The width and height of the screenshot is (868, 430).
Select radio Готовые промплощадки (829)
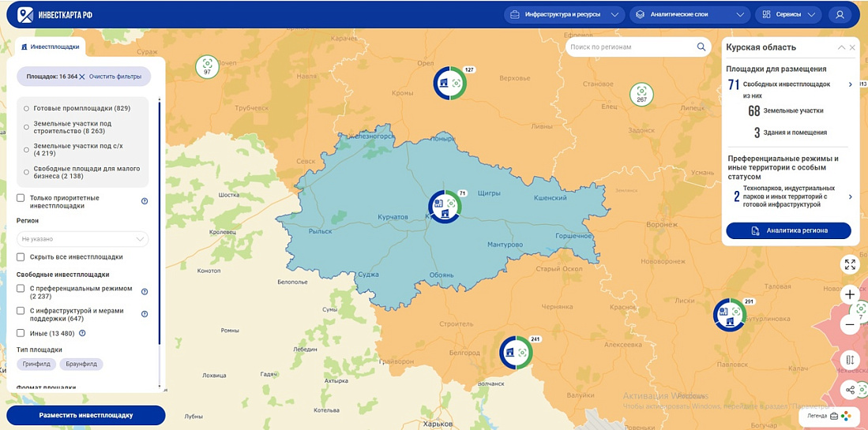(27, 108)
